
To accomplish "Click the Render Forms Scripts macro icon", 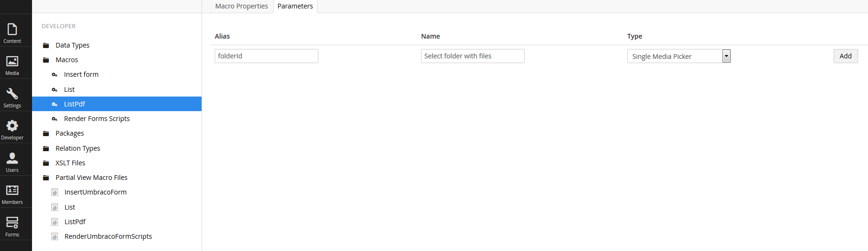I will pos(55,119).
